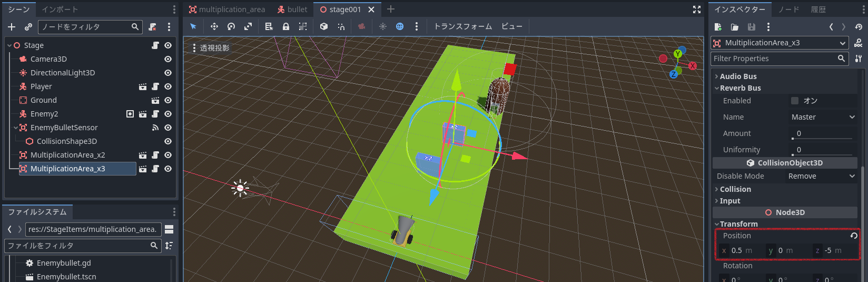This screenshot has height=282, width=868.
Task: Open script attached to Player node
Action: [x=155, y=86]
